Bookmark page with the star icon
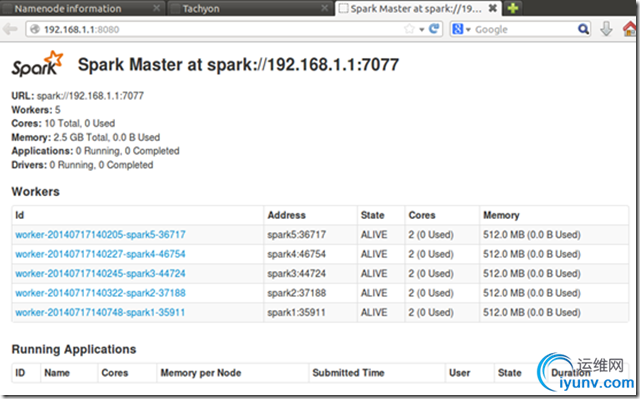The image size is (640, 399). click(x=409, y=29)
